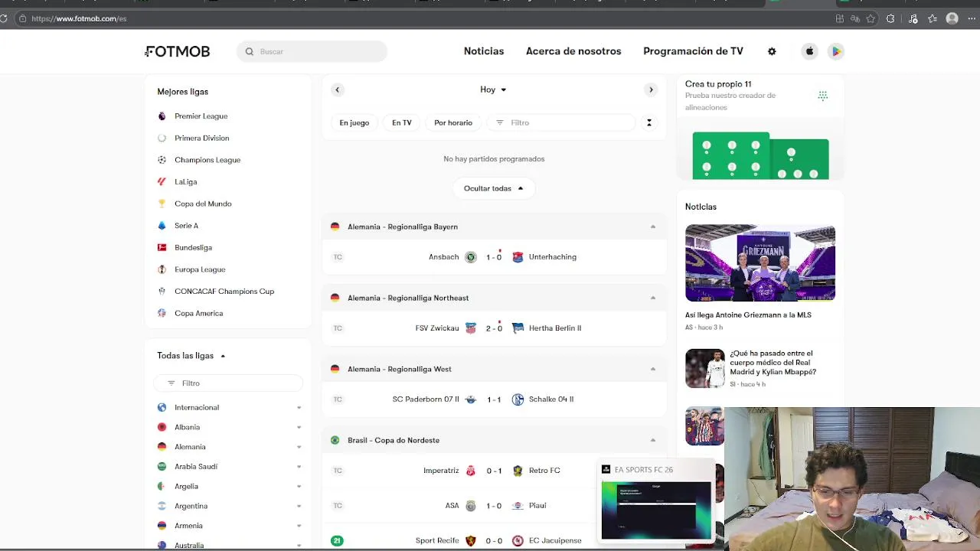Open the Apple App Store download icon
This screenshot has height=551, width=980.
coord(809,51)
